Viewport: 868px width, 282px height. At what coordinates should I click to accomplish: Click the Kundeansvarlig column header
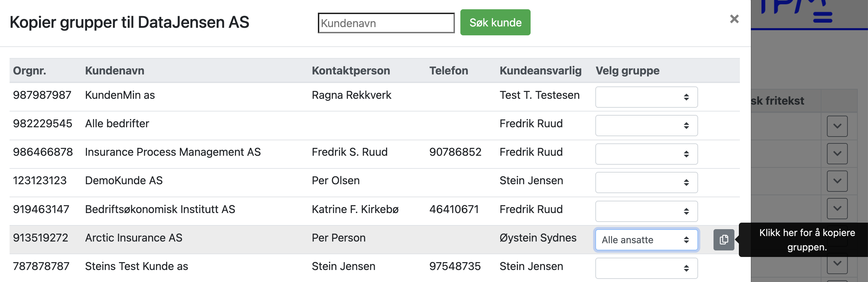click(x=540, y=71)
